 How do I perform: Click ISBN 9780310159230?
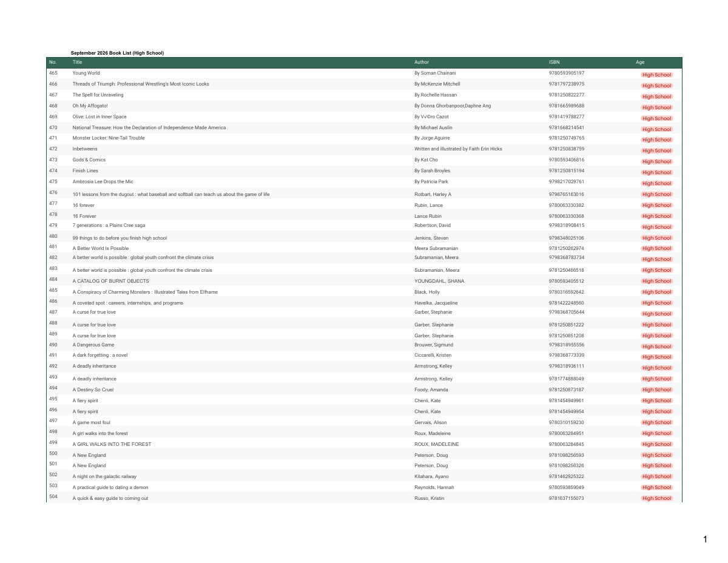click(x=567, y=422)
